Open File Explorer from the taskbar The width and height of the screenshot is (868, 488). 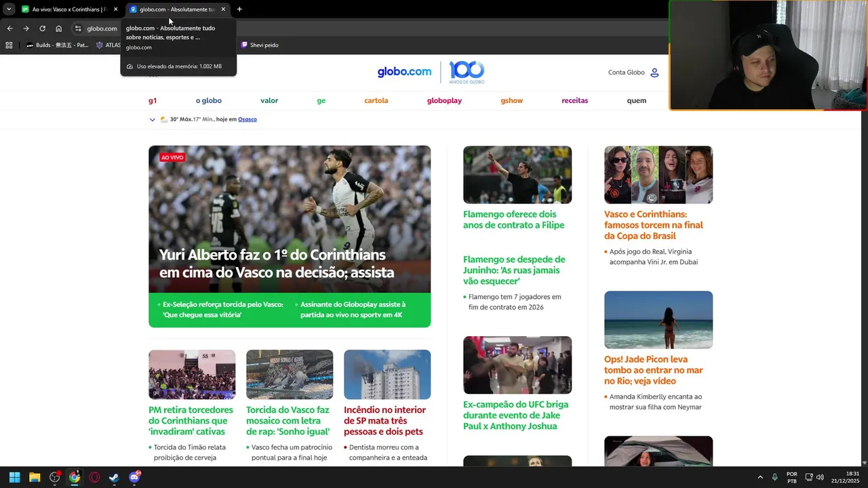point(35,477)
